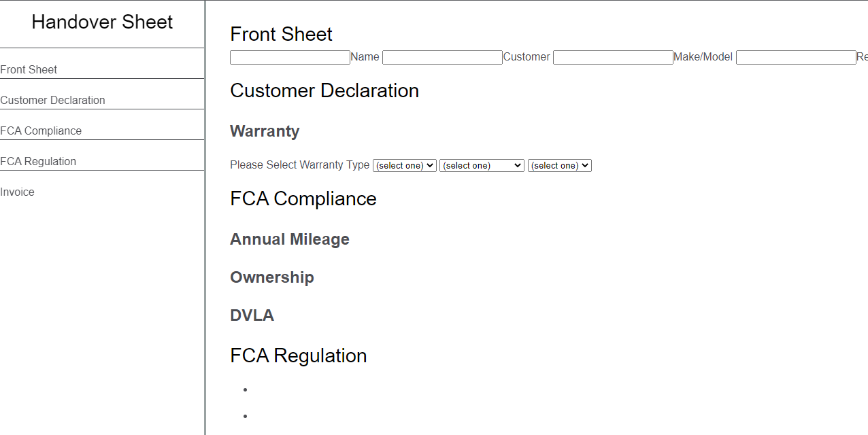868x435 pixels.
Task: Click the Handover Sheet page title
Action: pos(102,22)
